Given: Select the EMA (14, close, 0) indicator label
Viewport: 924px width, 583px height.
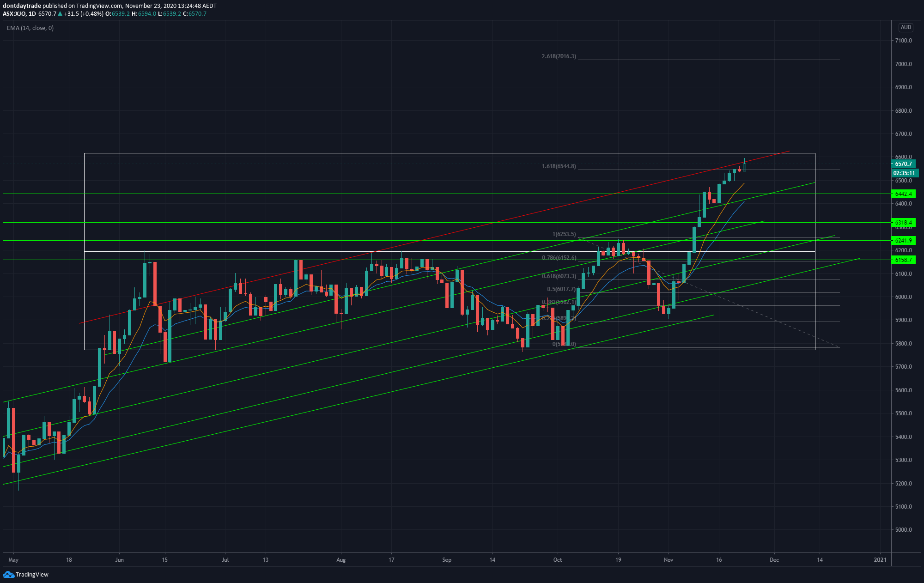Looking at the screenshot, I should click(x=30, y=28).
